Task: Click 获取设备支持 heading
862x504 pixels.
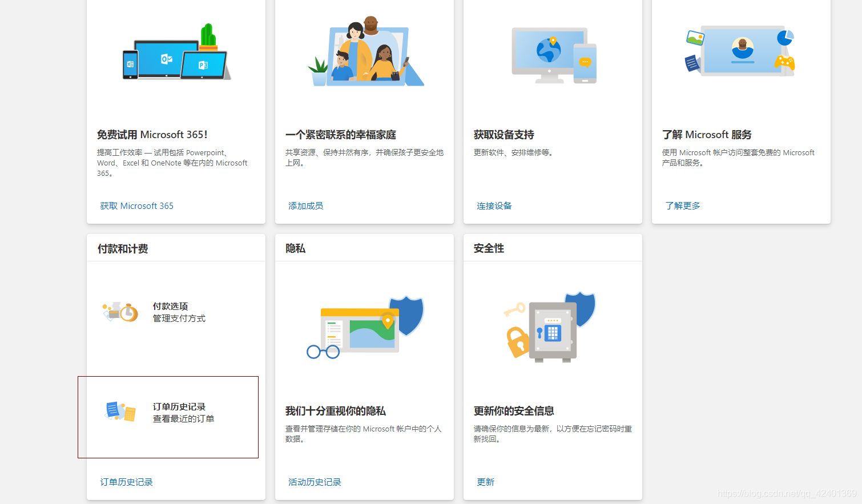Action: pyautogui.click(x=504, y=135)
